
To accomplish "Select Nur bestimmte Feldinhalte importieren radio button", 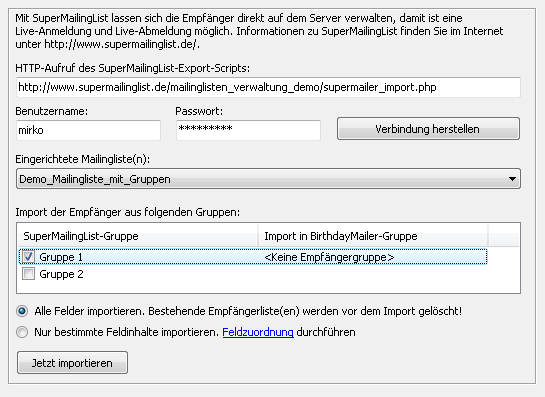I will (22, 332).
